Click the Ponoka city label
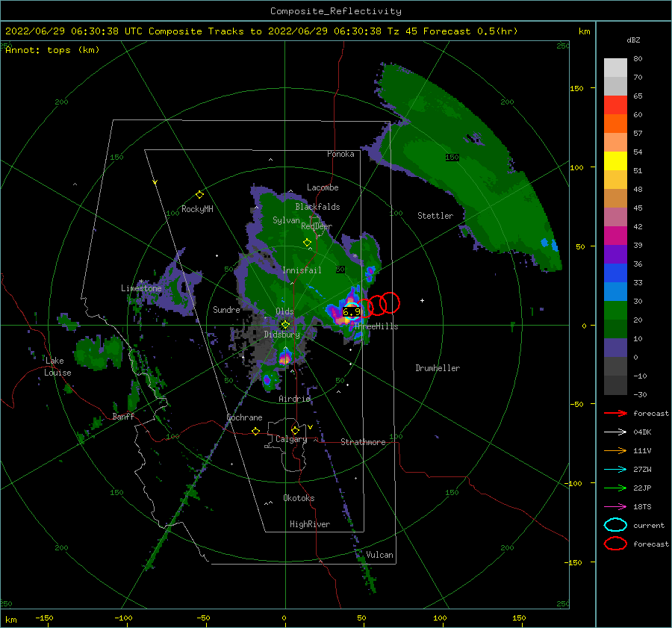The width and height of the screenshot is (672, 628). [x=340, y=154]
